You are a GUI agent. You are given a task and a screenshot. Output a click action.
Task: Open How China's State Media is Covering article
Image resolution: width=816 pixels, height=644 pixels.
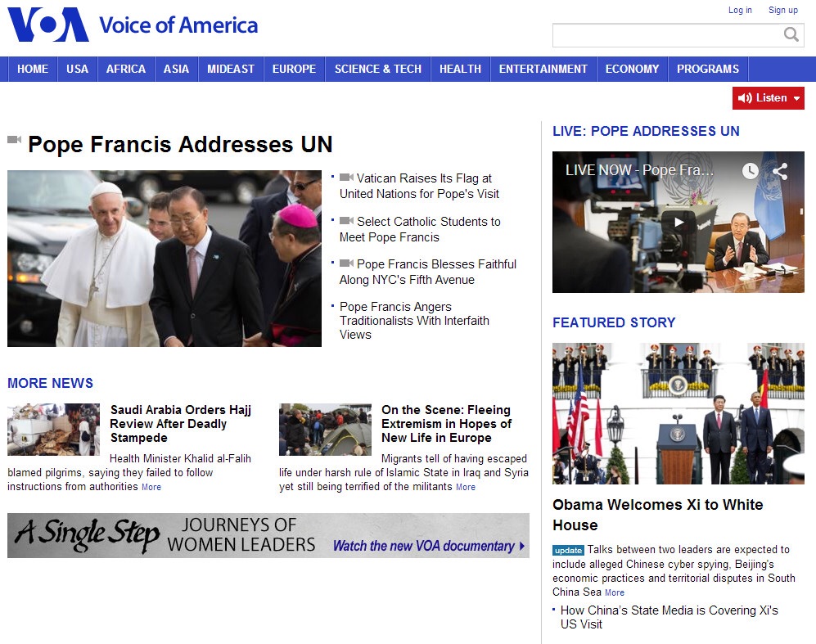coord(669,617)
